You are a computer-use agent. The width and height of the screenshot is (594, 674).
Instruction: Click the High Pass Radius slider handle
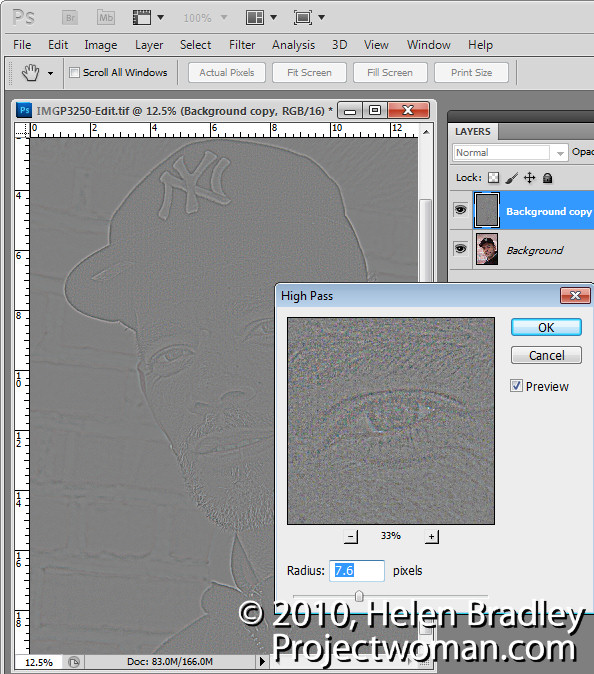[x=359, y=596]
